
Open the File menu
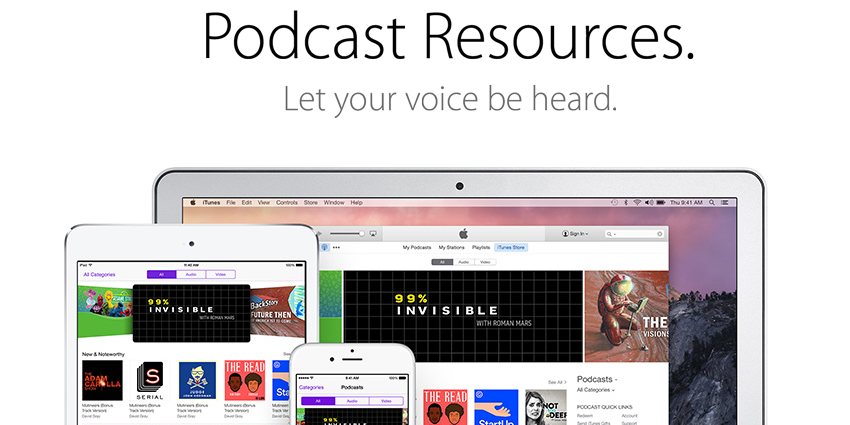[x=231, y=203]
